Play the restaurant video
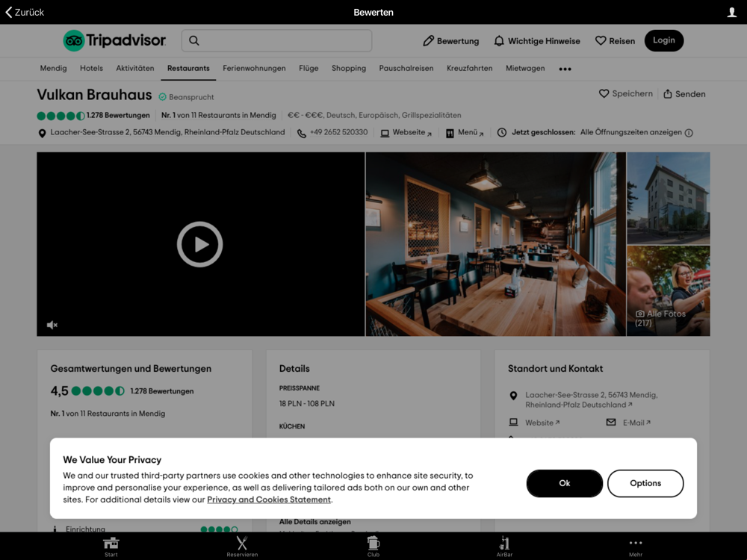The image size is (747, 560). point(200,244)
